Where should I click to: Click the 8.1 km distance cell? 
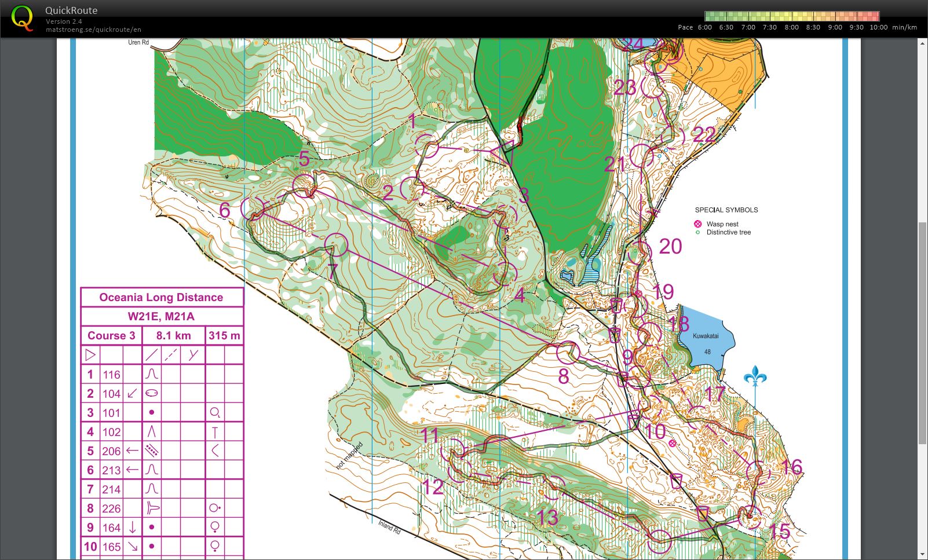click(173, 335)
